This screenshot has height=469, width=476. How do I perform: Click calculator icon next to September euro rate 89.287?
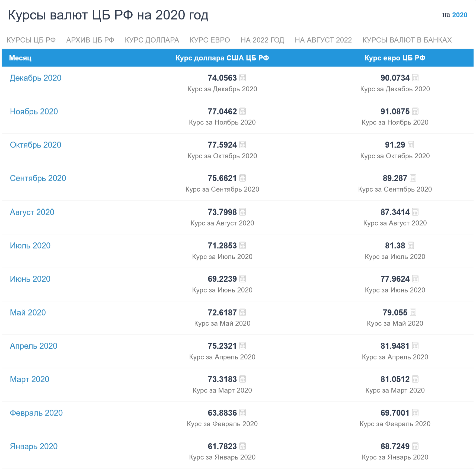click(413, 178)
